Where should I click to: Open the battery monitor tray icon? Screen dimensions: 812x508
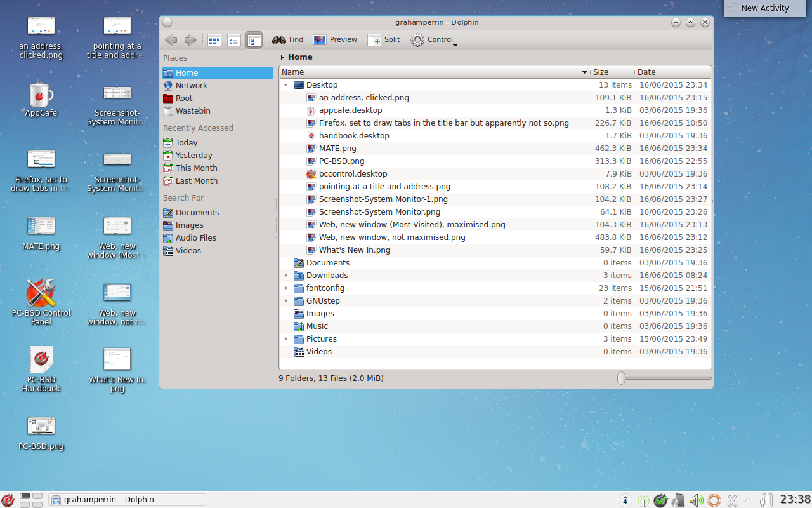pos(766,500)
